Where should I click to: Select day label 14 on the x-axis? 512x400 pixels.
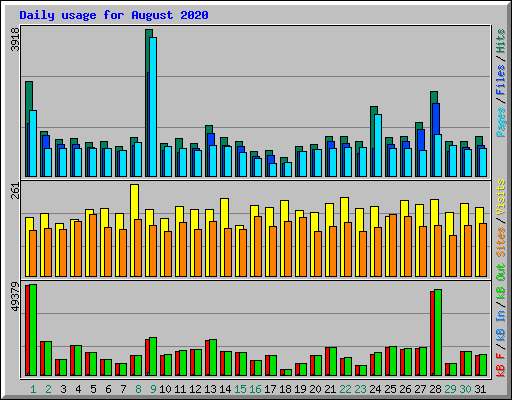click(x=225, y=389)
